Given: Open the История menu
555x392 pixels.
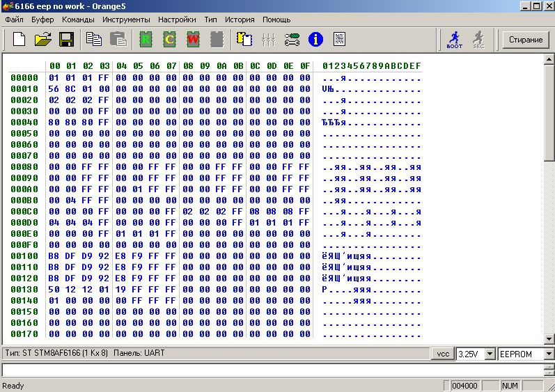Looking at the screenshot, I should tap(240, 19).
